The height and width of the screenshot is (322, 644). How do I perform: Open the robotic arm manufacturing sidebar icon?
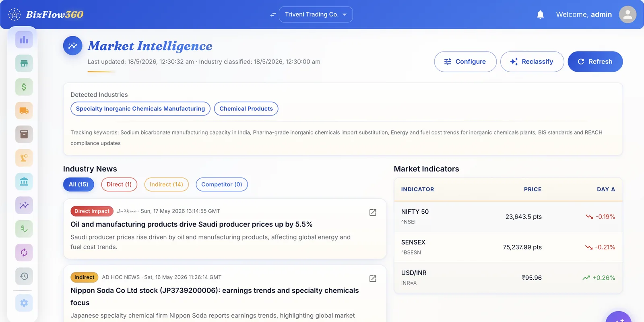coord(24,158)
